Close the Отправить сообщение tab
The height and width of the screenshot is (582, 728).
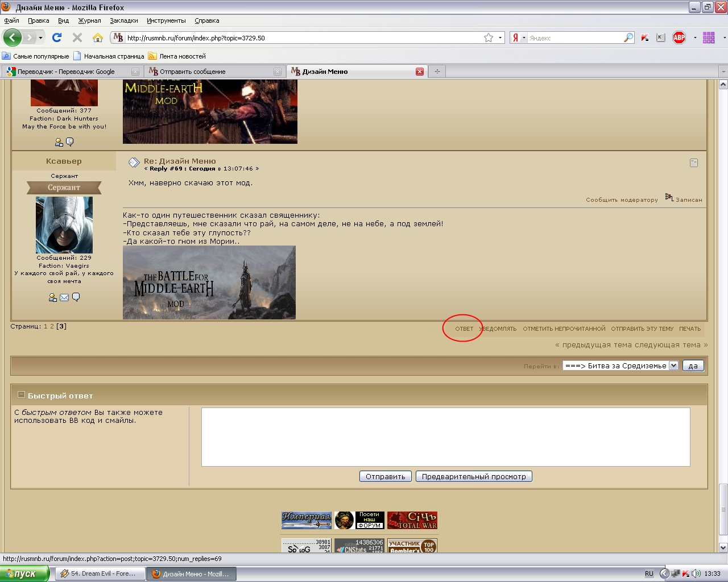(278, 72)
